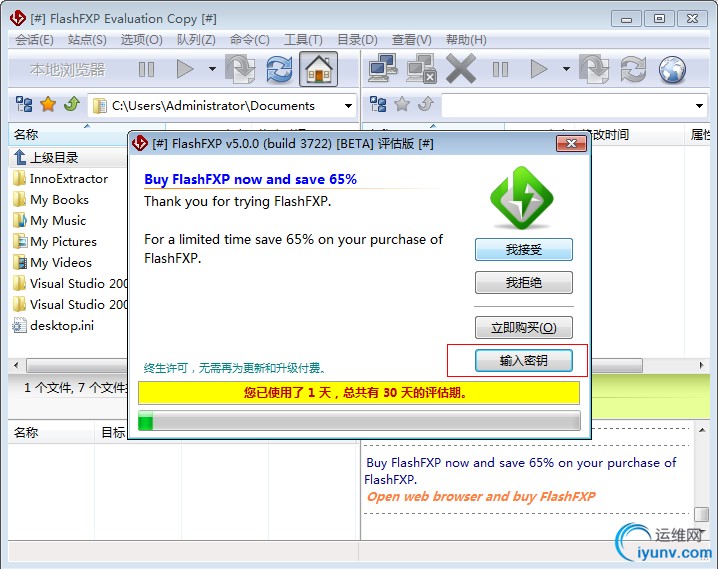718x569 pixels.
Task: Open the 查看(V) menu
Action: 412,40
